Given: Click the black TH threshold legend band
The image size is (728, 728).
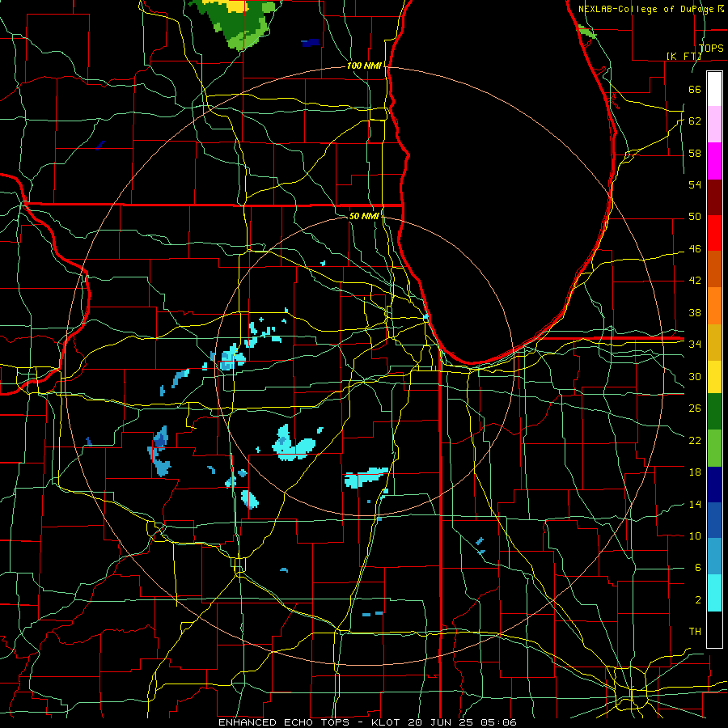Looking at the screenshot, I should (x=714, y=629).
